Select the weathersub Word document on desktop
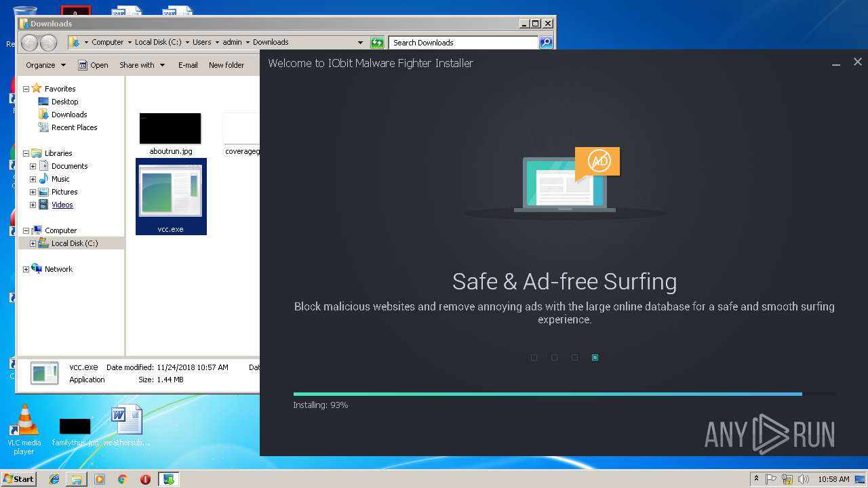The image size is (868, 488). 127,425
